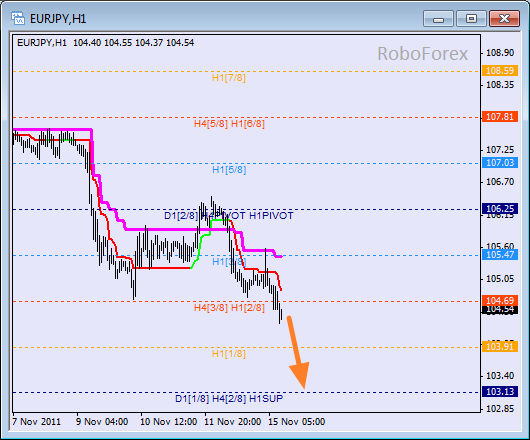Viewport: 530px width, 440px height.
Task: Click the 105.47 price level tag
Action: 500,254
